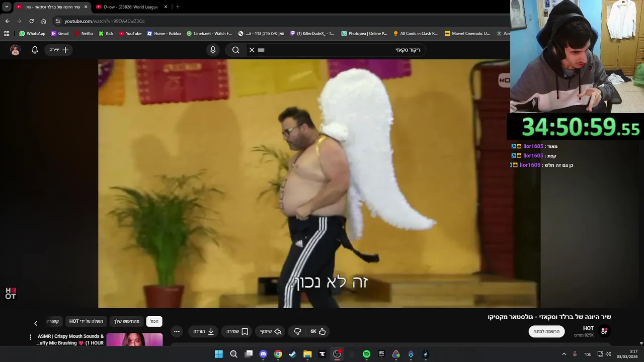Viewport: 644px width, 362px height.
Task: Click the 'הורדה' download button
Action: tap(204, 331)
